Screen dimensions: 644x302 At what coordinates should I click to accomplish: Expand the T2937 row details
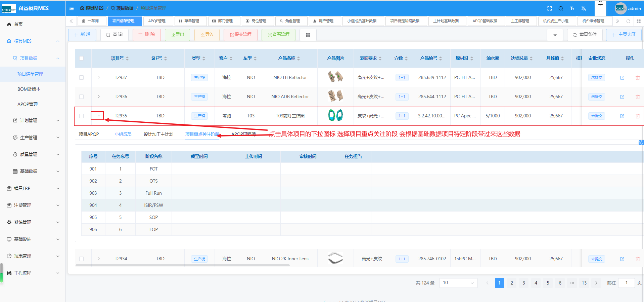pos(99,77)
